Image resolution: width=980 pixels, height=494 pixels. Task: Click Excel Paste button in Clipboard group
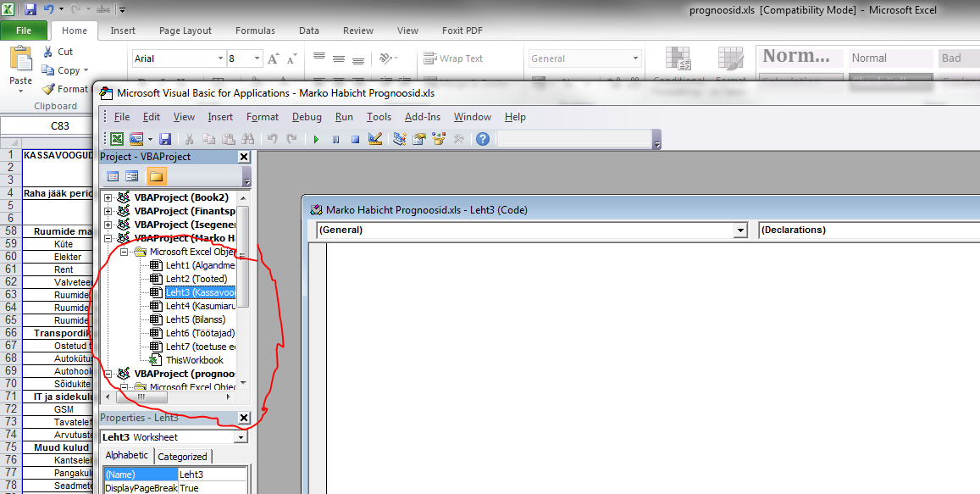(20, 70)
